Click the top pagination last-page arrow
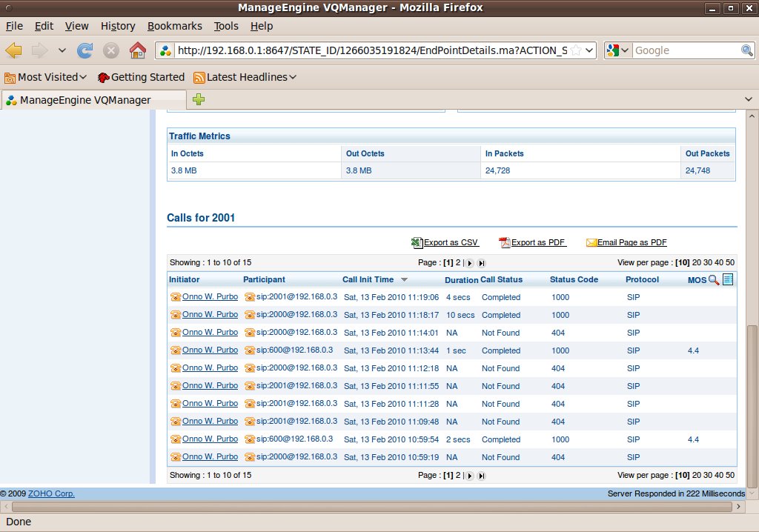The width and height of the screenshot is (759, 532). pos(481,263)
